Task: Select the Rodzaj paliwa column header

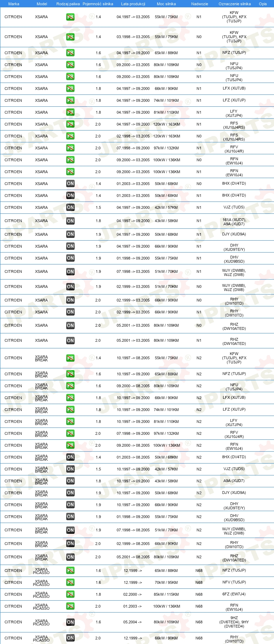Action: point(68,4)
